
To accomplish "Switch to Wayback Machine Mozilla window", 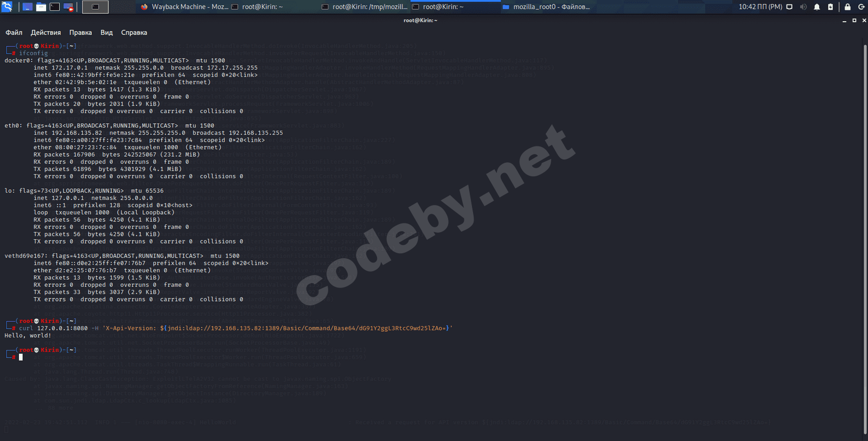I will pos(184,7).
